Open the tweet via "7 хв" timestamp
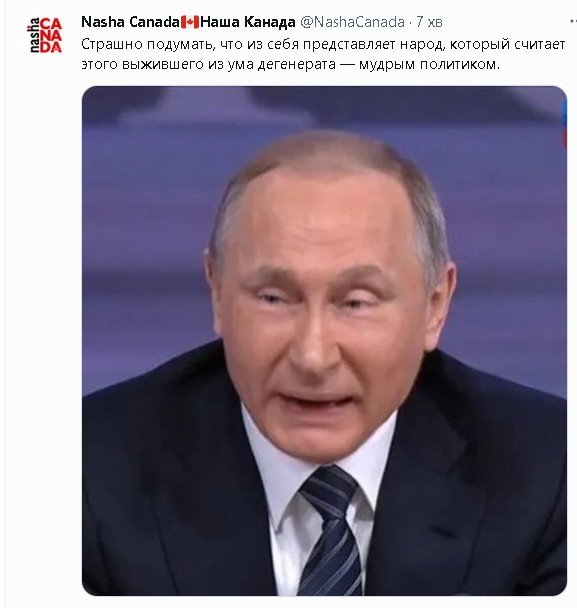577x608 pixels. 429,22
